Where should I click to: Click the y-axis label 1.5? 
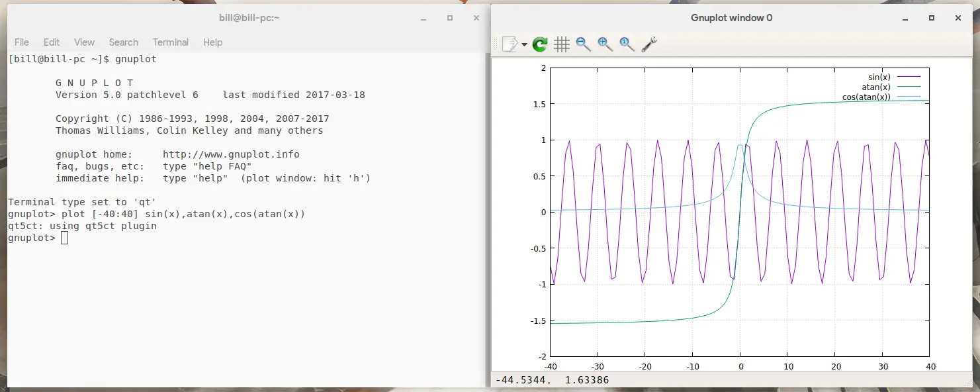[x=540, y=104]
